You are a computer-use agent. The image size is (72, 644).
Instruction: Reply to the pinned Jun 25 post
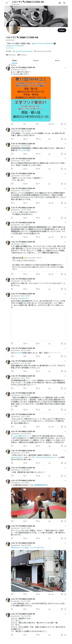point(12,124)
